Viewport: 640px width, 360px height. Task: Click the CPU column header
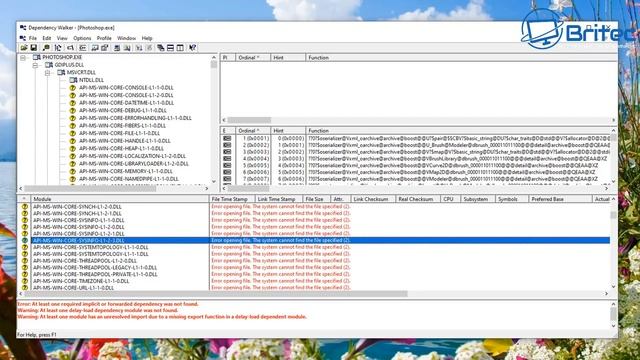click(450, 199)
